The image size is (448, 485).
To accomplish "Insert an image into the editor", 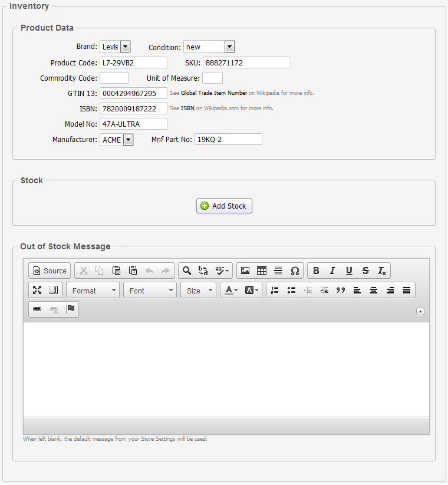I will click(x=245, y=271).
